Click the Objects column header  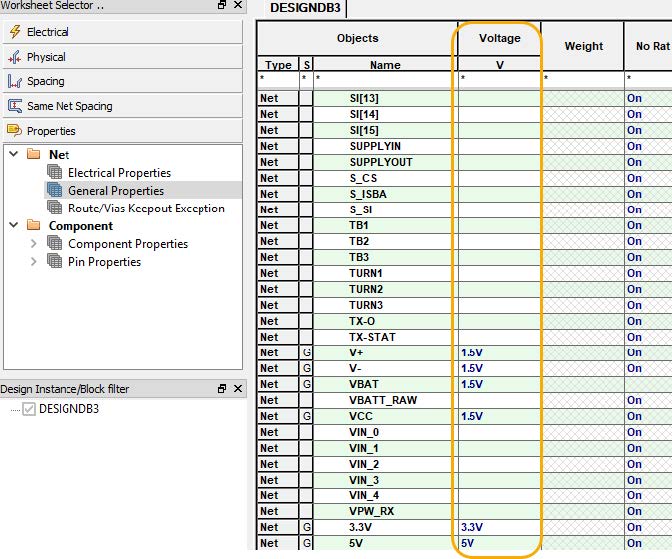click(x=357, y=38)
